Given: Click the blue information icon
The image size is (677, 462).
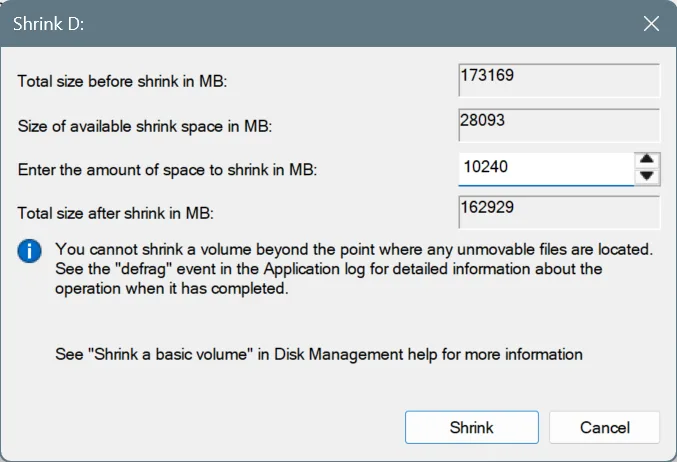Looking at the screenshot, I should tap(29, 251).
